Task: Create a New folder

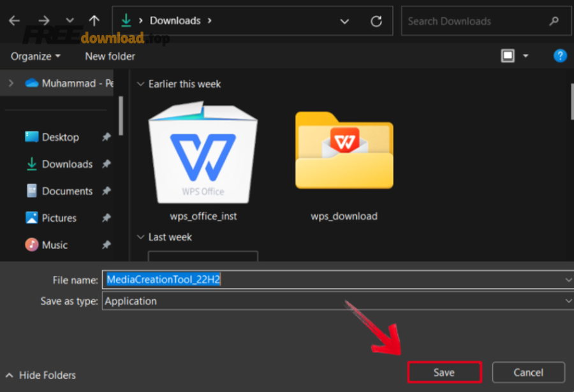Action: (x=110, y=56)
